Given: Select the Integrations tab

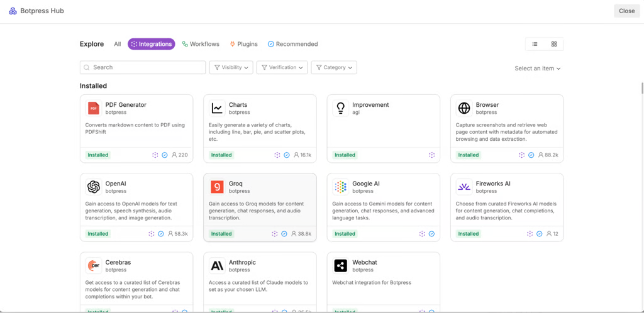Looking at the screenshot, I should (x=152, y=44).
